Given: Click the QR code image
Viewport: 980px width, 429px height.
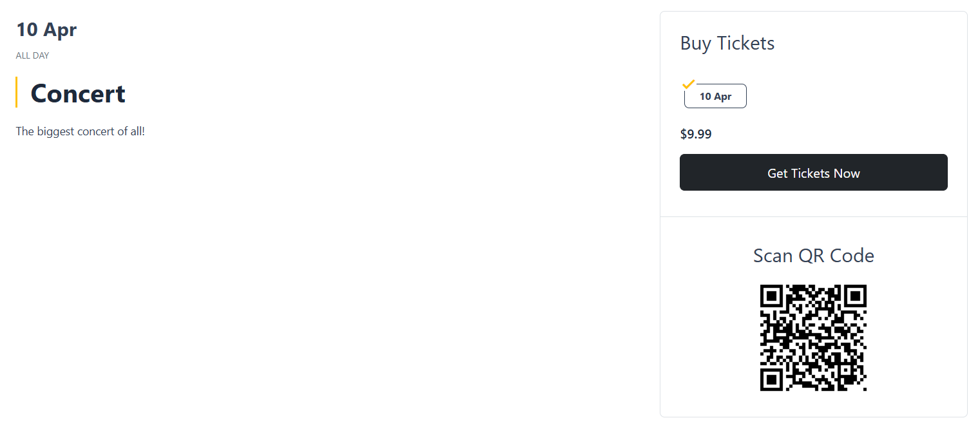Looking at the screenshot, I should click(813, 338).
